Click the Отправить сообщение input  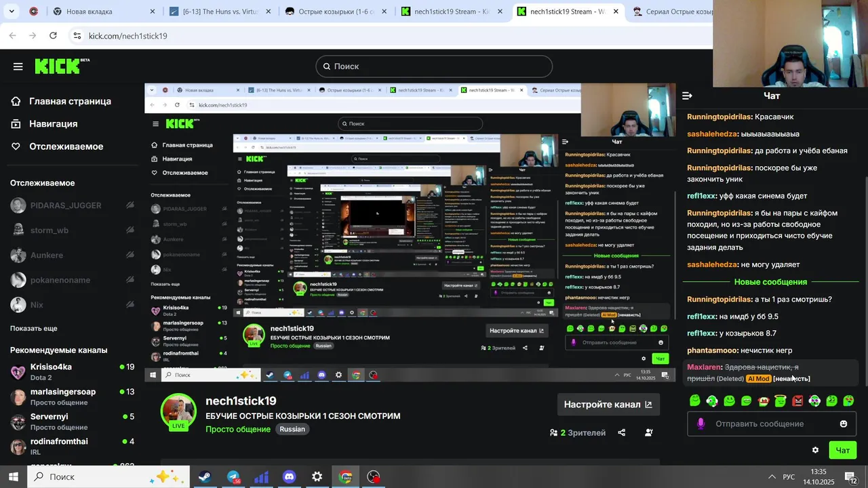pyautogui.click(x=772, y=424)
